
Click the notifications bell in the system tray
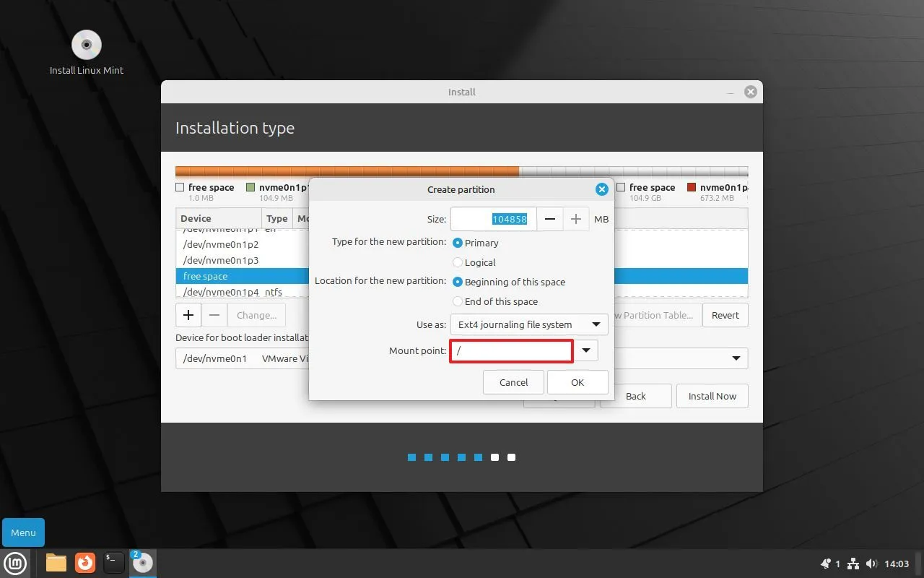[x=824, y=563]
